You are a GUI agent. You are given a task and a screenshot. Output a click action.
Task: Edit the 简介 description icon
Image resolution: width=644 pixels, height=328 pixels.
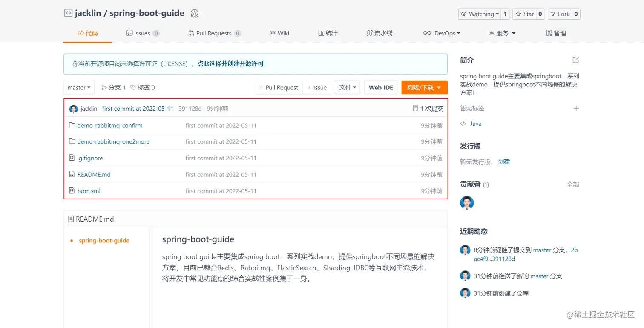point(576,60)
